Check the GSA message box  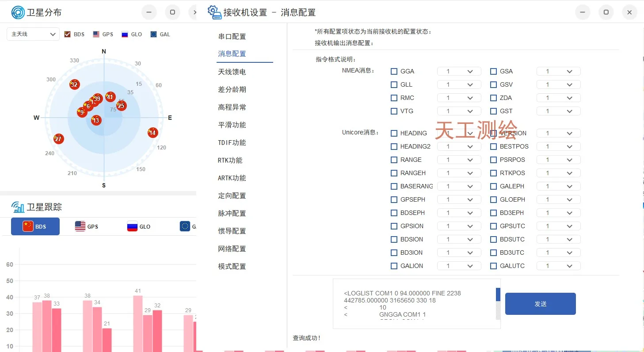pos(494,71)
